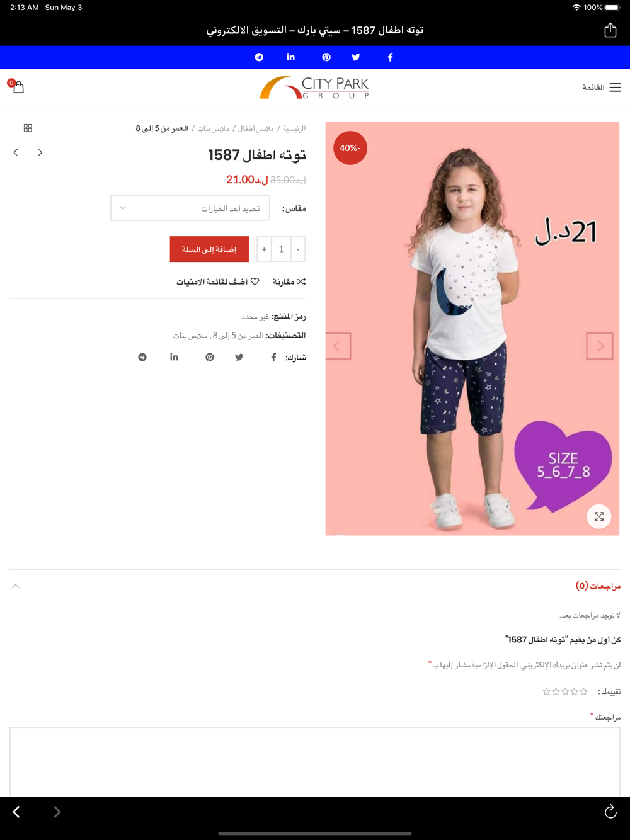
Task: Open LinkedIn link in blue top bar
Action: (290, 57)
